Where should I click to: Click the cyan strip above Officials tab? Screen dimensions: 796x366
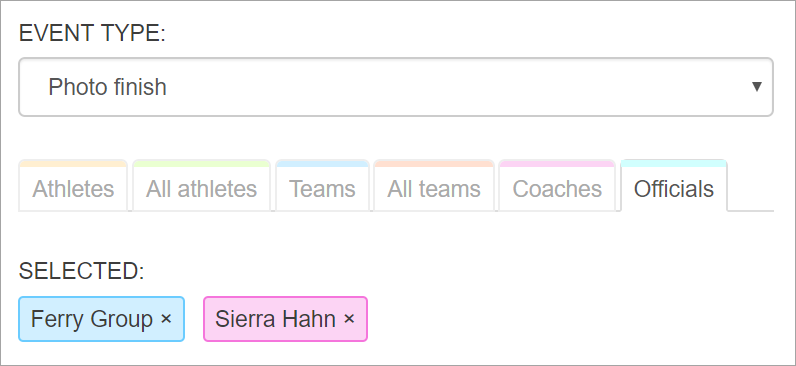pos(674,163)
